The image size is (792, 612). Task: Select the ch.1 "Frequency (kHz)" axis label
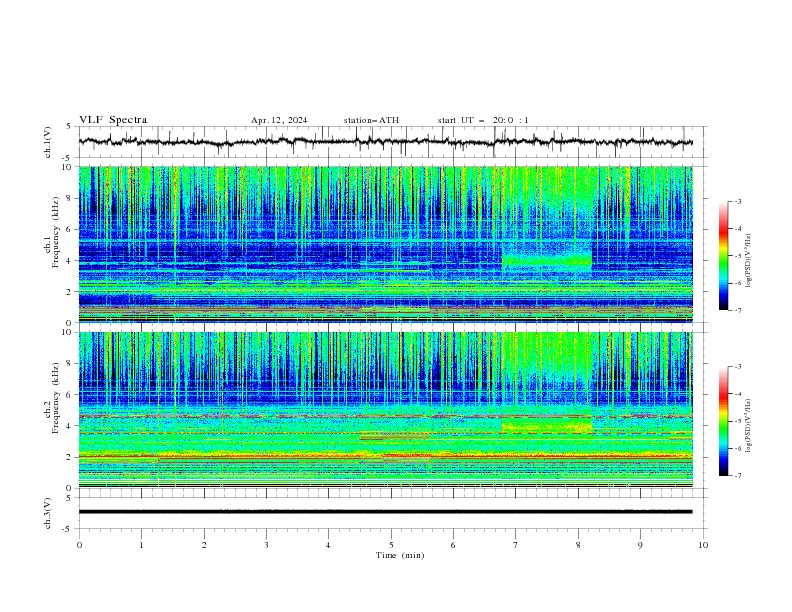(56, 232)
